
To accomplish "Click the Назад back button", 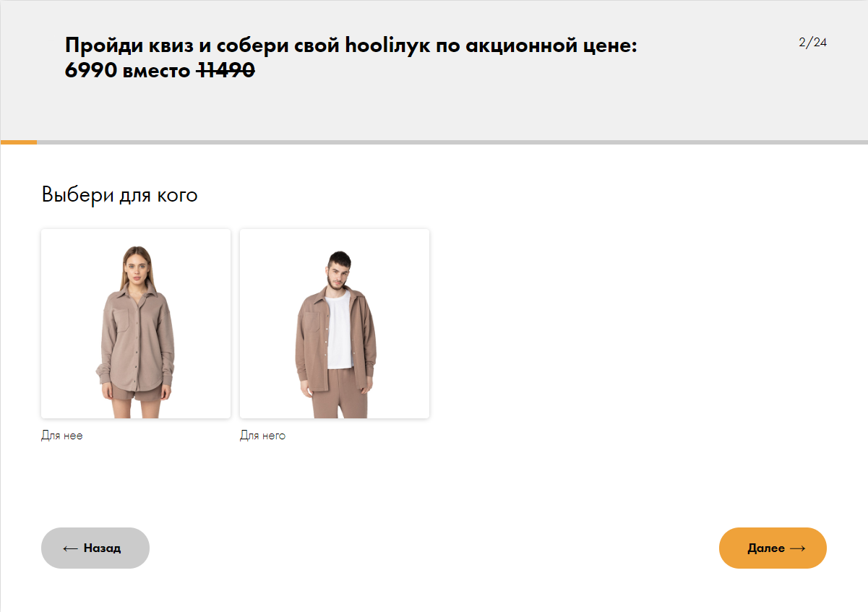I will [95, 548].
